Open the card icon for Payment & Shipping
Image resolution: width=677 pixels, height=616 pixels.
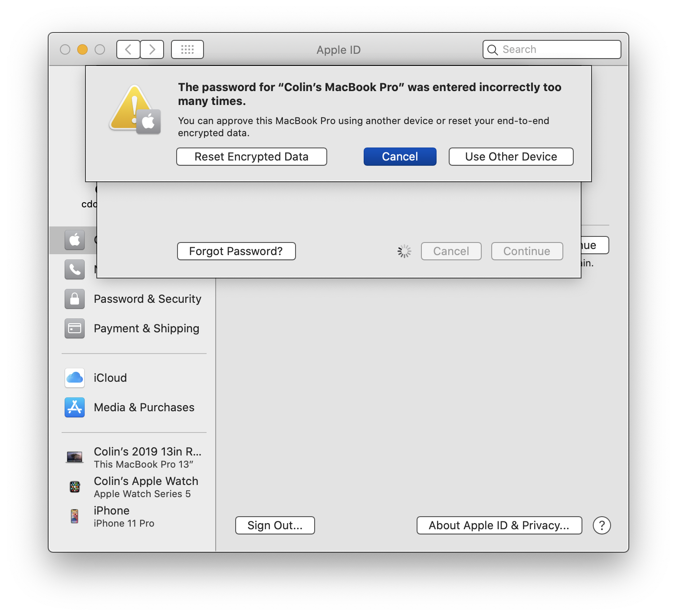pyautogui.click(x=75, y=328)
